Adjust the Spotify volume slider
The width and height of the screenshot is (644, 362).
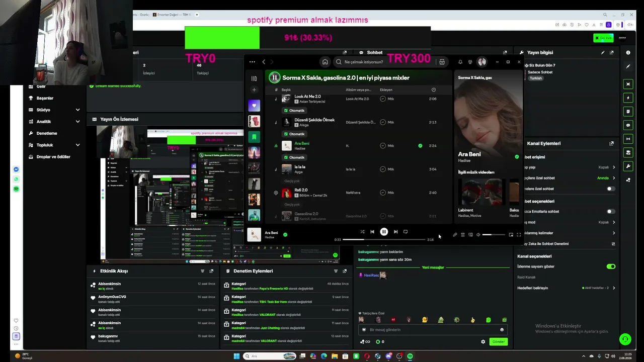coord(494,235)
